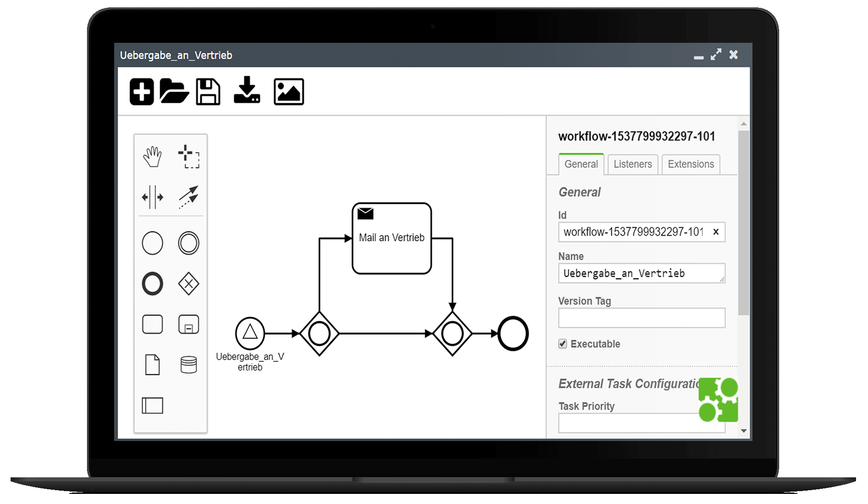Viewport: 868px width, 504px height.
Task: Minimize the Uebergabe_an_Vertrieb window
Action: pyautogui.click(x=699, y=57)
